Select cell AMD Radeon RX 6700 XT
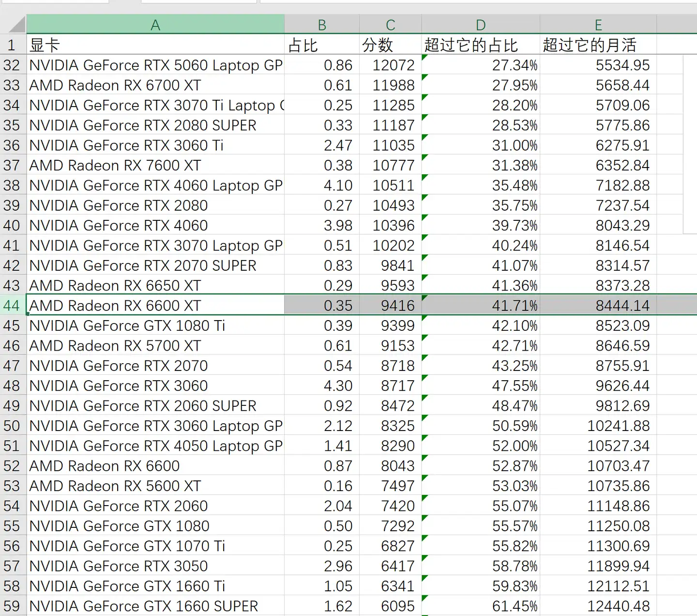 (x=155, y=85)
